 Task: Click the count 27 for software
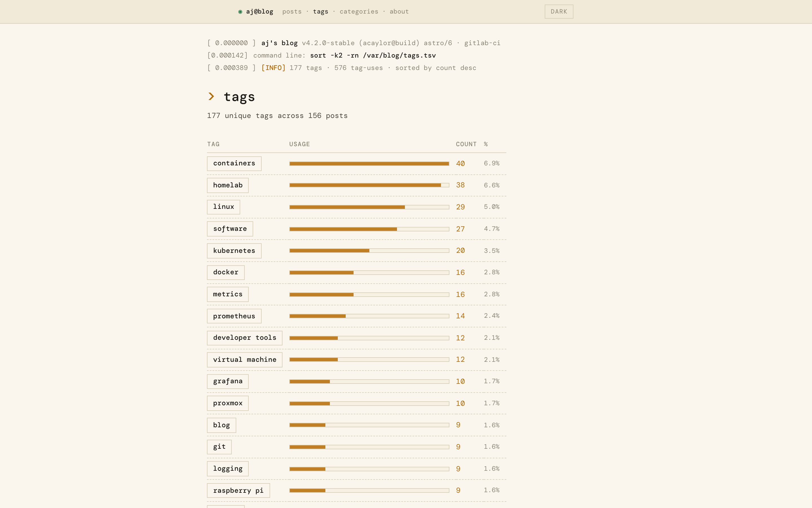click(460, 229)
